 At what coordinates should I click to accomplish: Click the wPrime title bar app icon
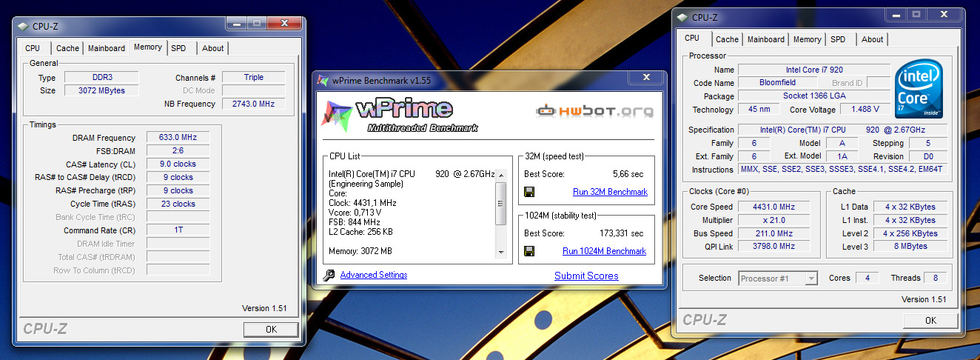click(323, 80)
